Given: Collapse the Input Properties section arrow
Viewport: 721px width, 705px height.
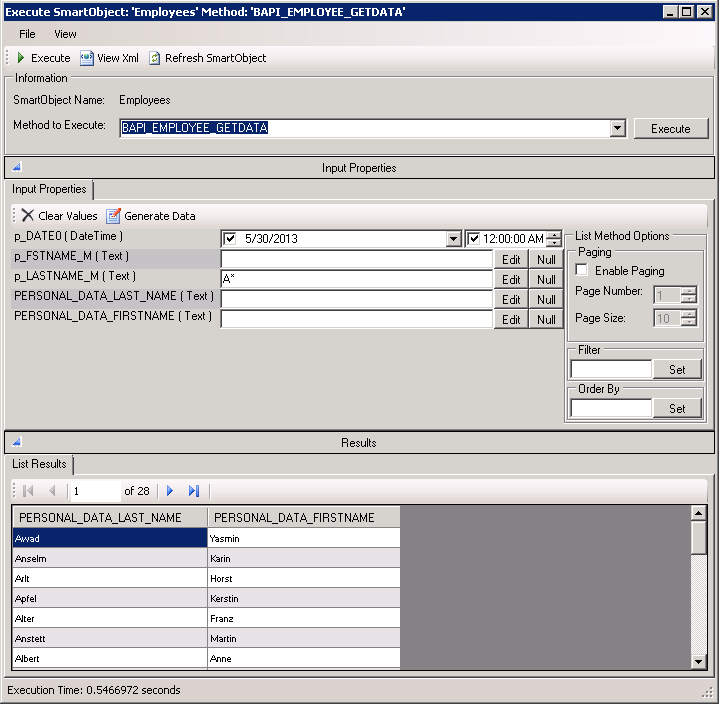Looking at the screenshot, I should coord(17,167).
